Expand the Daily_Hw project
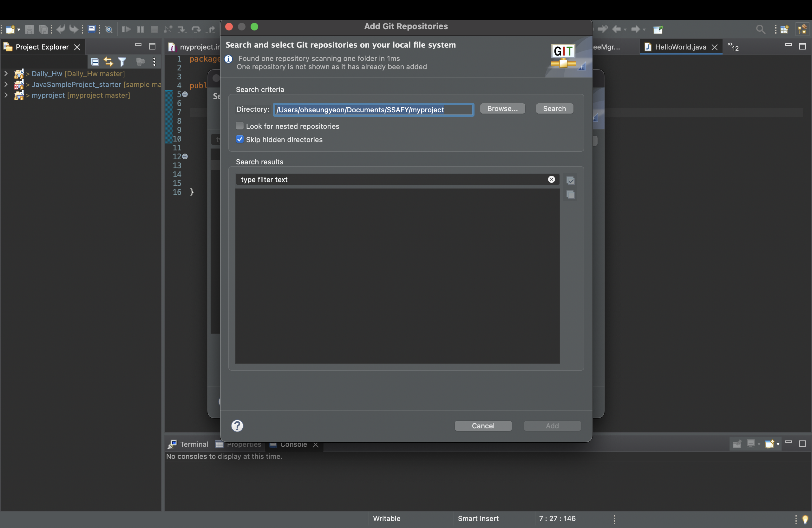Image resolution: width=812 pixels, height=528 pixels. 6,73
